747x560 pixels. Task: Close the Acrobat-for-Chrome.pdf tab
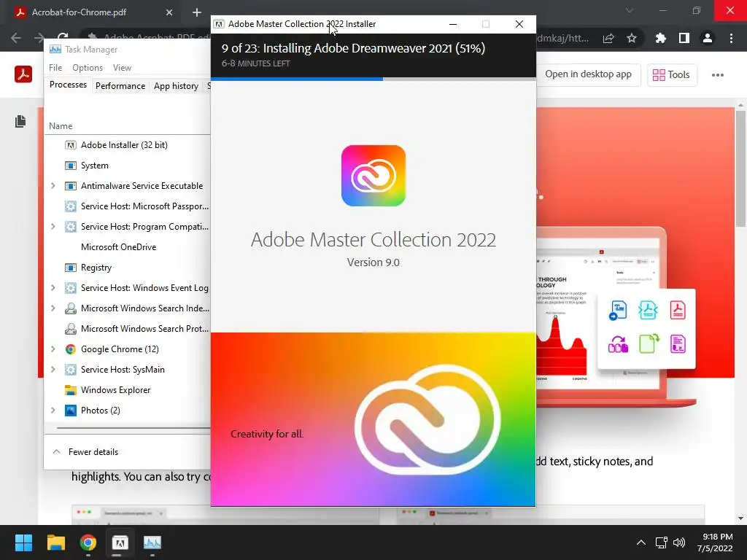point(169,12)
